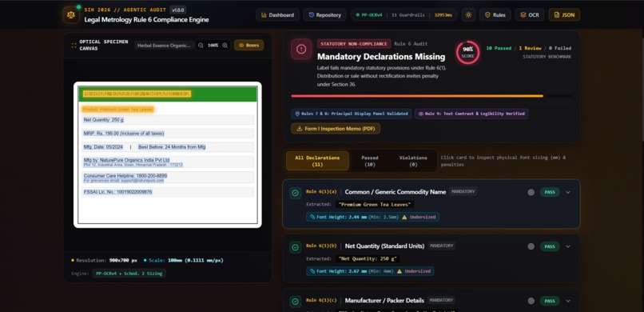
Task: Open the OCR panel
Action: click(x=530, y=14)
